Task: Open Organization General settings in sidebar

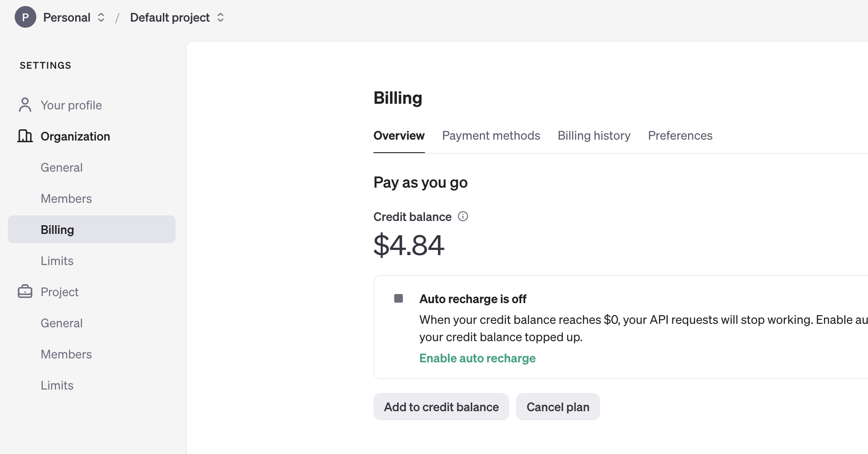Action: pos(61,167)
